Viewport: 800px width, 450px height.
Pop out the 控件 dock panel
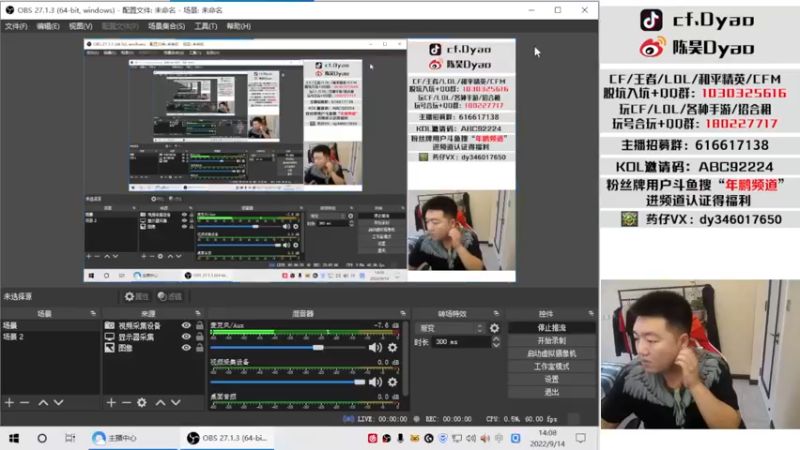coord(591,313)
